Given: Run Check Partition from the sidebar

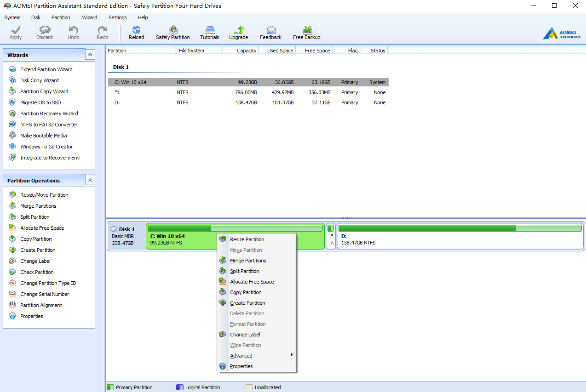Looking at the screenshot, I should tap(37, 272).
